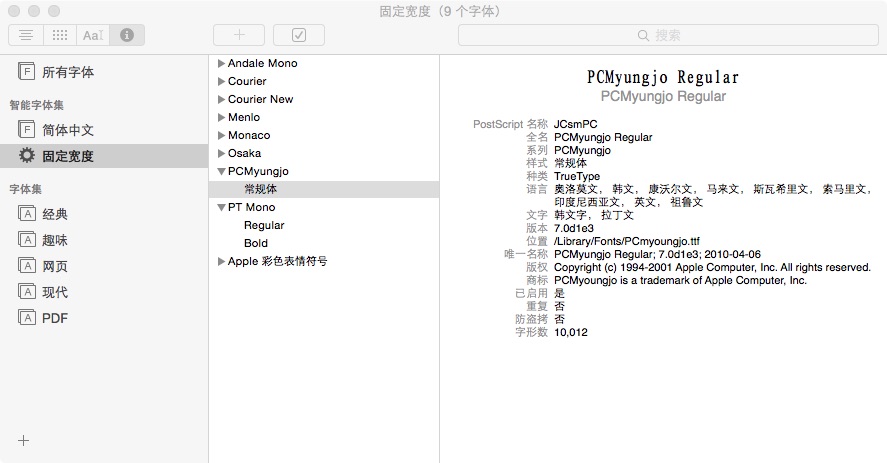Viewport: 887px width, 463px height.
Task: Expand the Courier font family
Action: click(221, 82)
